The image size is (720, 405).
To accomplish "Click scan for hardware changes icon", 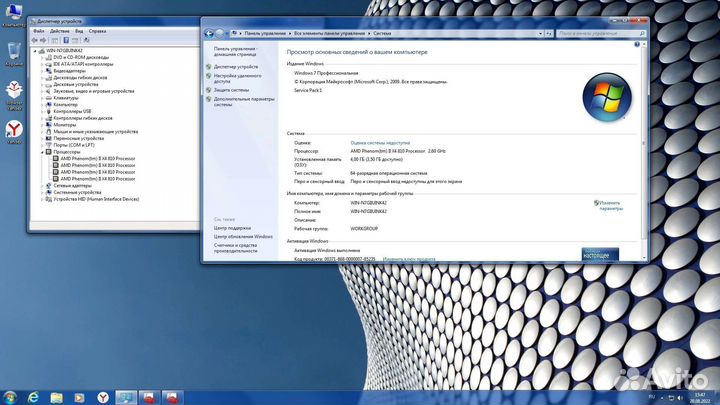I will [86, 40].
